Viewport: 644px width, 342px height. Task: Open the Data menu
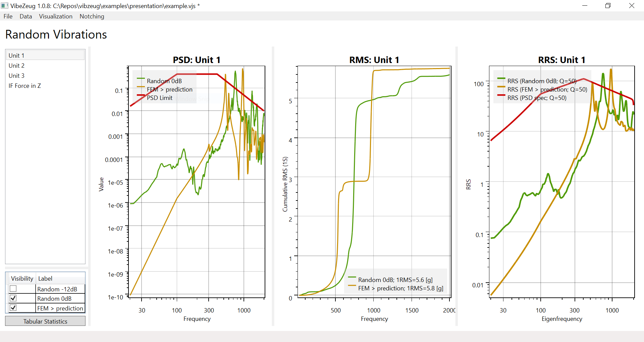click(26, 16)
